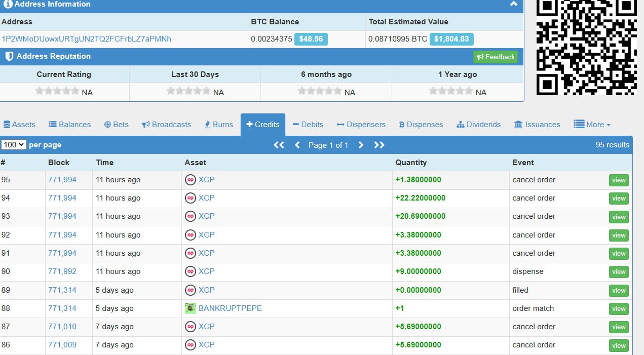Go to next page arrow

[x=361, y=145]
